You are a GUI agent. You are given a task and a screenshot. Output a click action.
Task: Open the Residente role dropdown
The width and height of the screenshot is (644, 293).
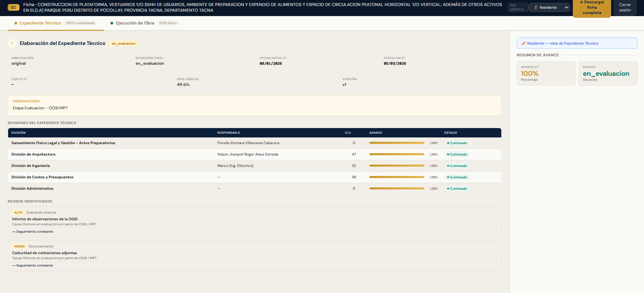pyautogui.click(x=549, y=7)
